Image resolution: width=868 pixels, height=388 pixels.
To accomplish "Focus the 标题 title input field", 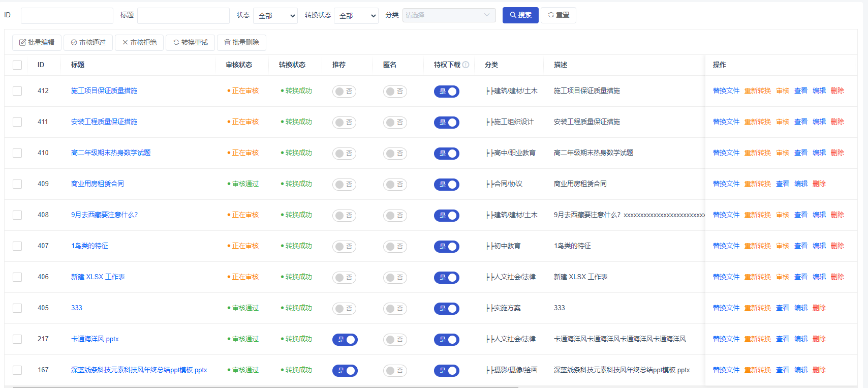I will click(183, 16).
